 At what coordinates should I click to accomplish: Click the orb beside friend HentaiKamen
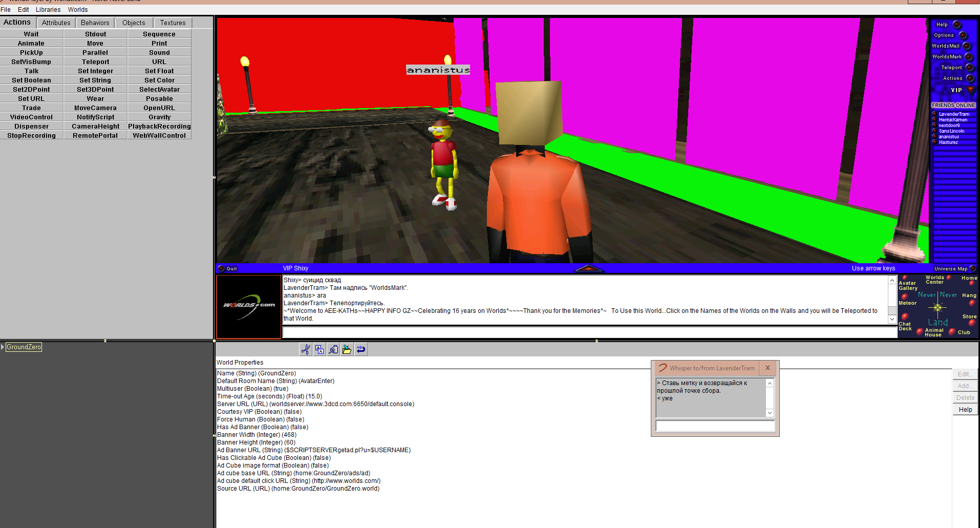pyautogui.click(x=934, y=119)
